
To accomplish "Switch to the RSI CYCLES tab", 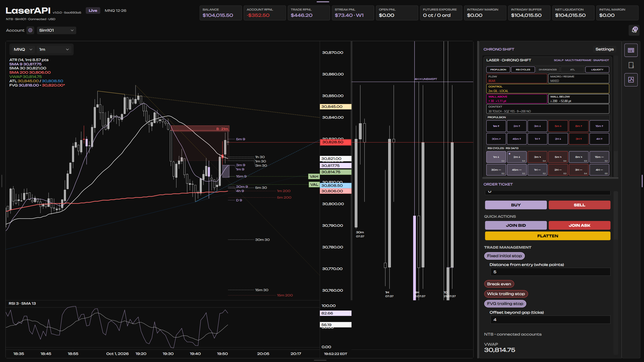I will pos(523,70).
